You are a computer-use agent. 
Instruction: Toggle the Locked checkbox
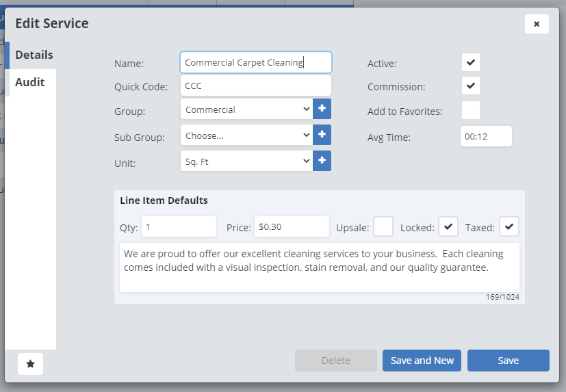448,226
